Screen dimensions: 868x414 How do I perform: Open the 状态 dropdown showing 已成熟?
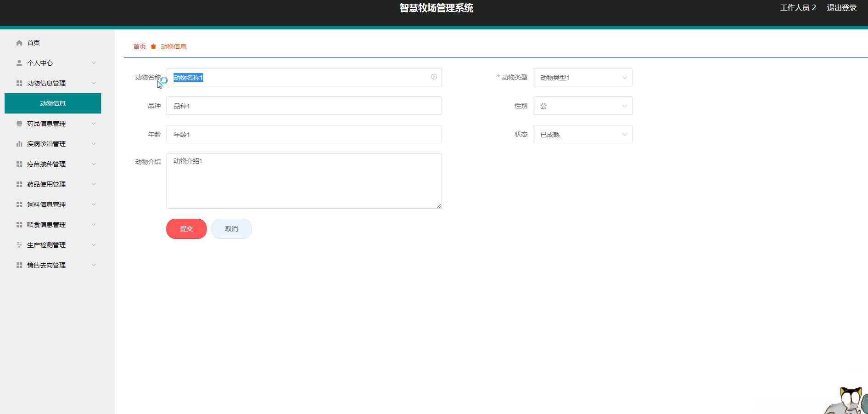582,134
